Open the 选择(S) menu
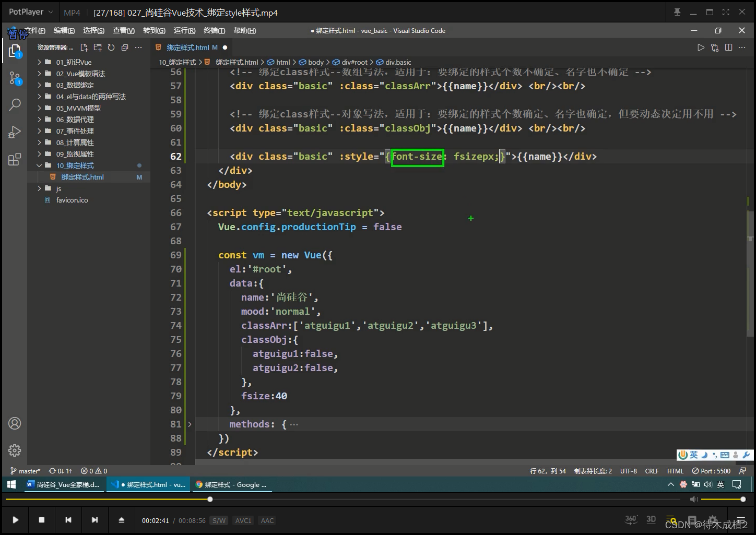The width and height of the screenshot is (756, 535). click(94, 30)
